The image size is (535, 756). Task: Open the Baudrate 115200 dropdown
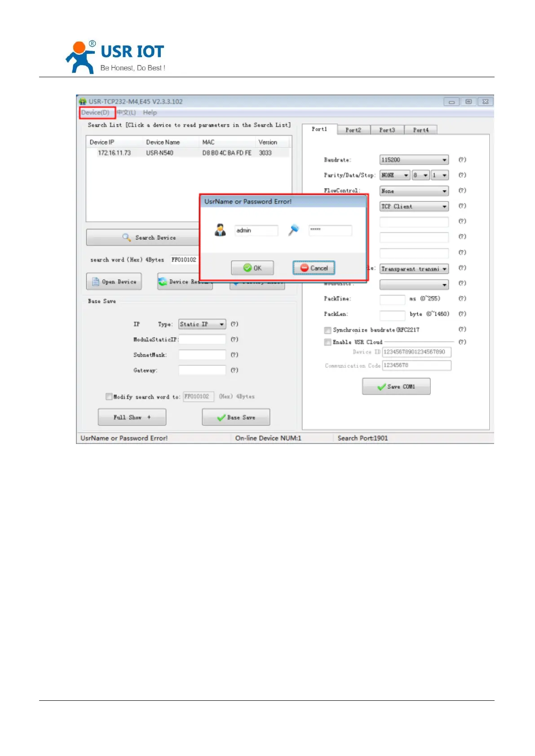tap(414, 160)
